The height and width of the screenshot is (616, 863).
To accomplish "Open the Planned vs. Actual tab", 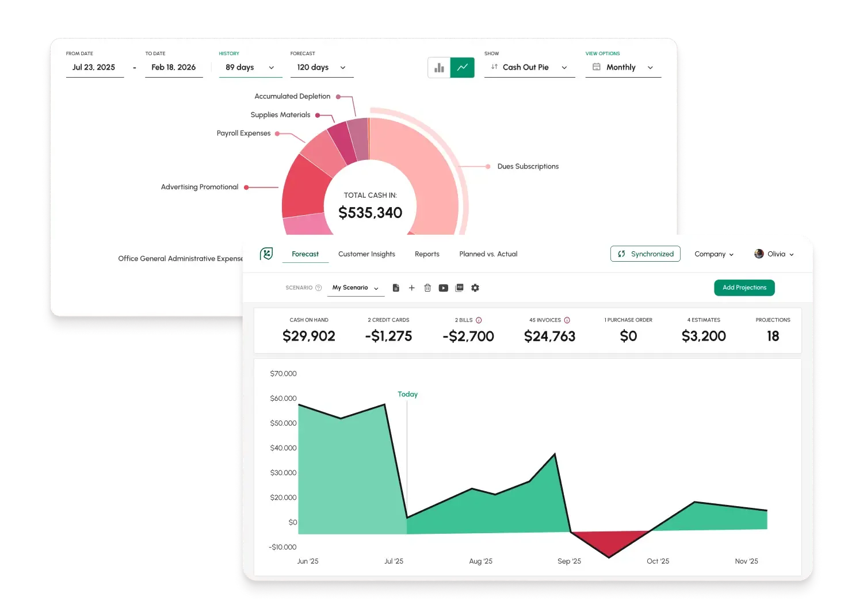I will 488,254.
